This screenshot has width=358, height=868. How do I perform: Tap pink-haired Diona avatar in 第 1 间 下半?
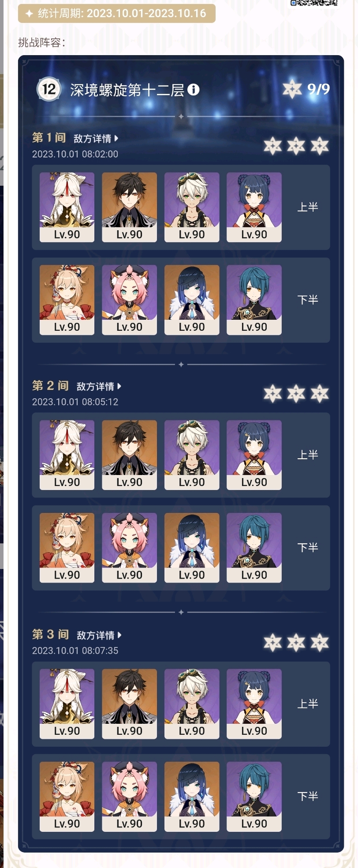point(129,300)
